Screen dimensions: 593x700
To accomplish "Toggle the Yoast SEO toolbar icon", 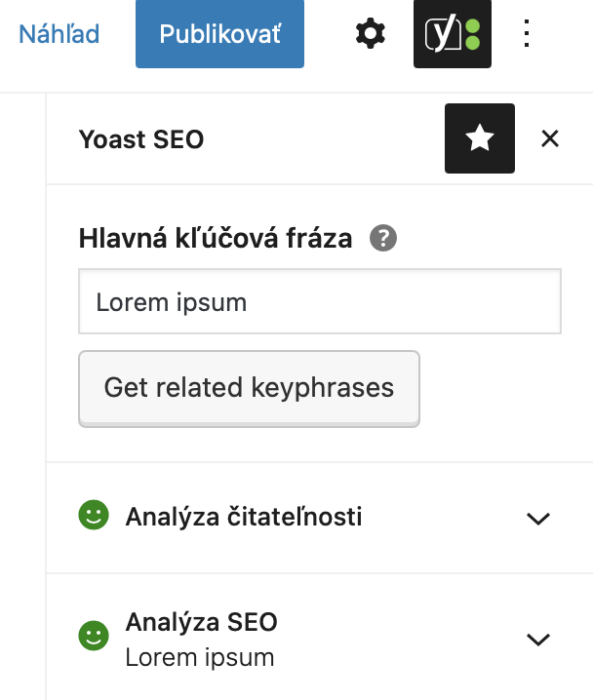I will [453, 34].
